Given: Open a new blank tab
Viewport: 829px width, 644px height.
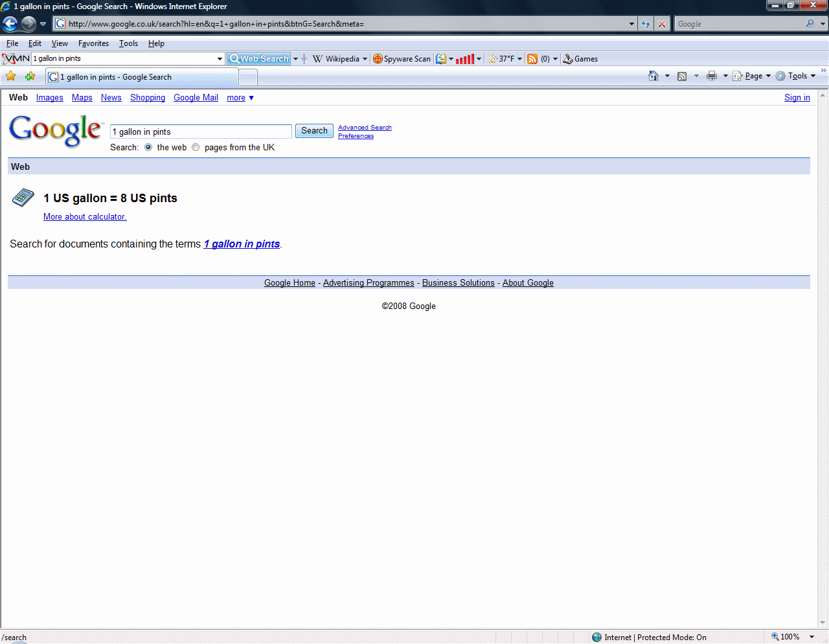Looking at the screenshot, I should (248, 77).
